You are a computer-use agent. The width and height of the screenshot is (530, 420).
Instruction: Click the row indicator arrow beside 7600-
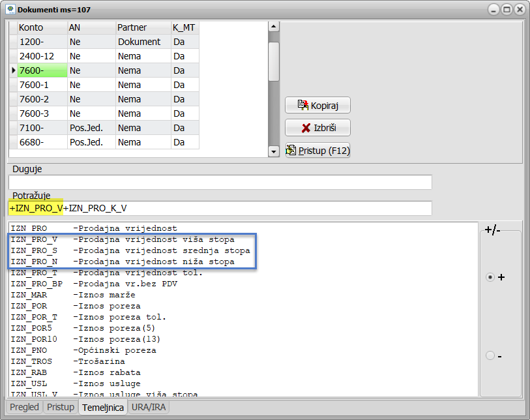[x=14, y=70]
